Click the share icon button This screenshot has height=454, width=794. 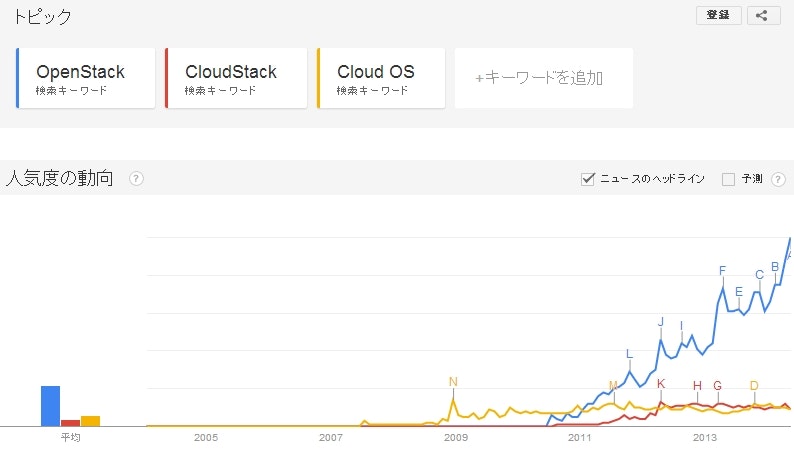coord(762,15)
